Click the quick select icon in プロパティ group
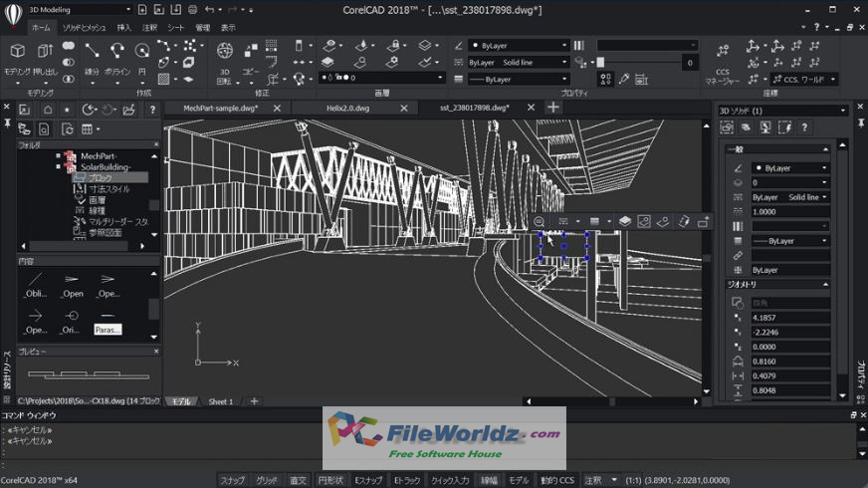This screenshot has width=868, height=488. click(x=605, y=80)
